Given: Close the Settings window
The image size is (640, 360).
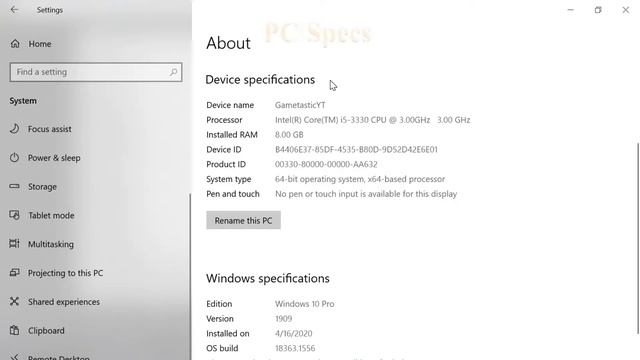Looking at the screenshot, I should tap(625, 10).
